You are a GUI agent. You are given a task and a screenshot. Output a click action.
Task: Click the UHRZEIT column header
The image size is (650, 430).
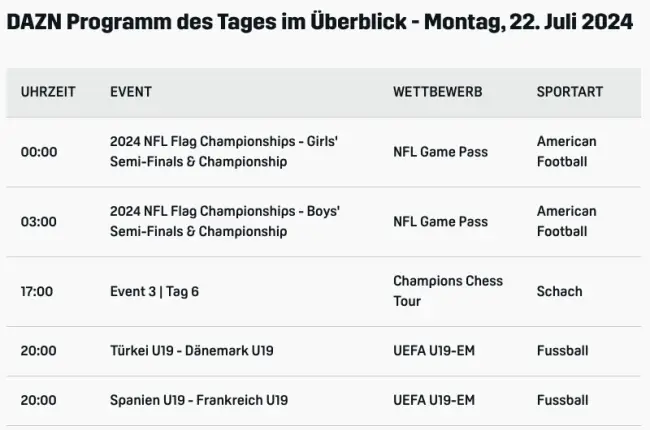pos(48,92)
